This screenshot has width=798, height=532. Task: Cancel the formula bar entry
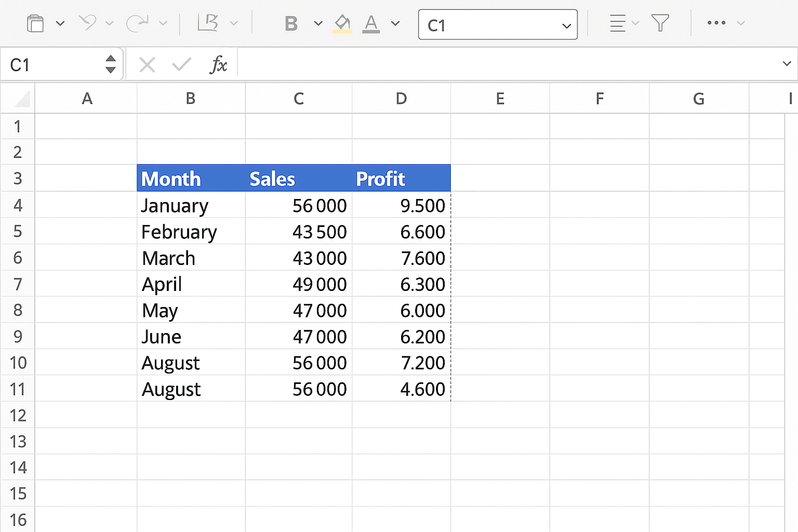[148, 65]
